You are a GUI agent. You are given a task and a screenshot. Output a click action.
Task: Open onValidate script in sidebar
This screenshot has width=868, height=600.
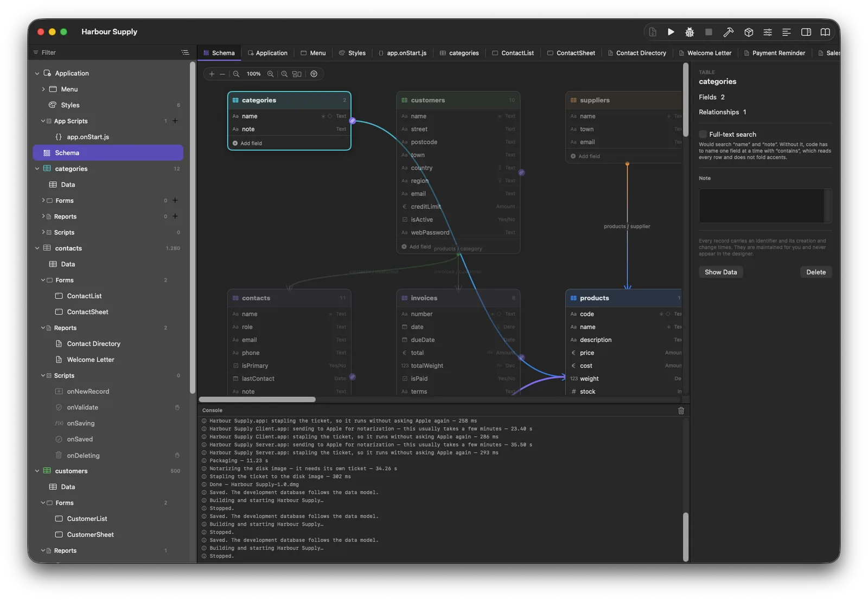coord(82,407)
